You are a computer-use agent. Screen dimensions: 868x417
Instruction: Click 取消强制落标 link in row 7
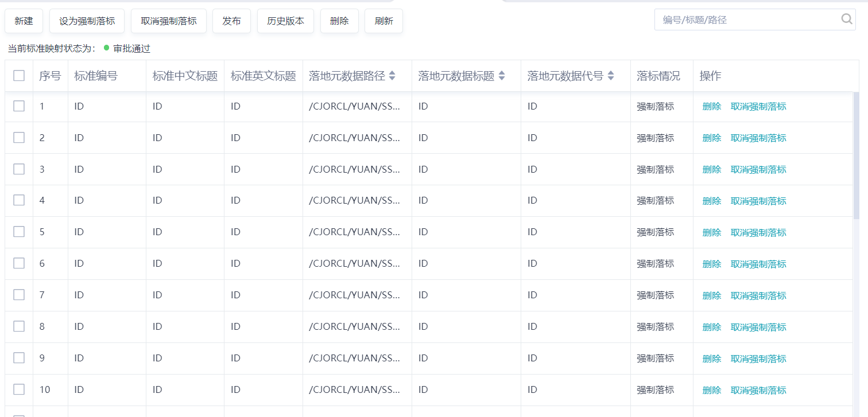click(x=758, y=295)
